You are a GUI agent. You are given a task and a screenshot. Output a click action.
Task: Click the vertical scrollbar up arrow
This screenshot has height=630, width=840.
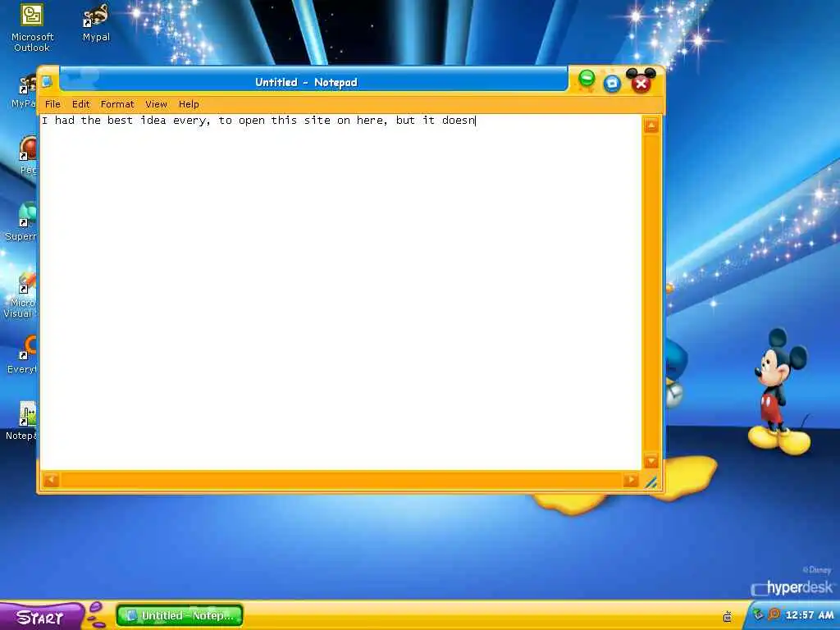point(651,126)
